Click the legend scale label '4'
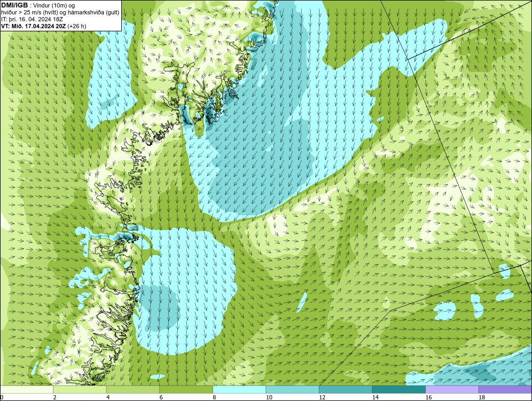The height and width of the screenshot is (401, 532). tap(108, 397)
